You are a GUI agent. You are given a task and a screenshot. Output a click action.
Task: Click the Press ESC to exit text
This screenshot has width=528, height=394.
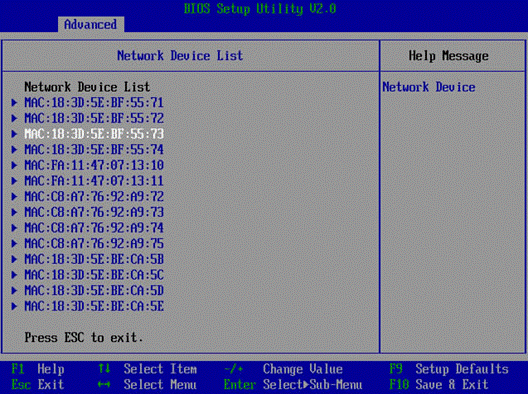click(84, 337)
